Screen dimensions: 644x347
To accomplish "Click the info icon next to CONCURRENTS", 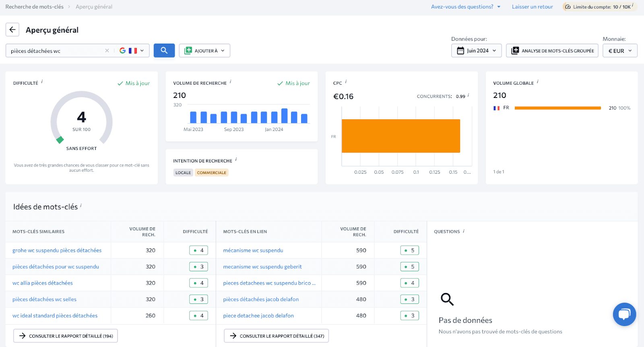I will (468, 96).
